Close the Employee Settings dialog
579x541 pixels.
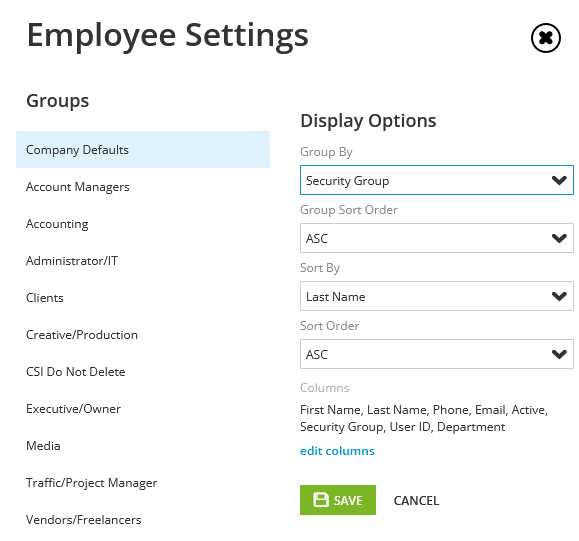click(x=545, y=38)
